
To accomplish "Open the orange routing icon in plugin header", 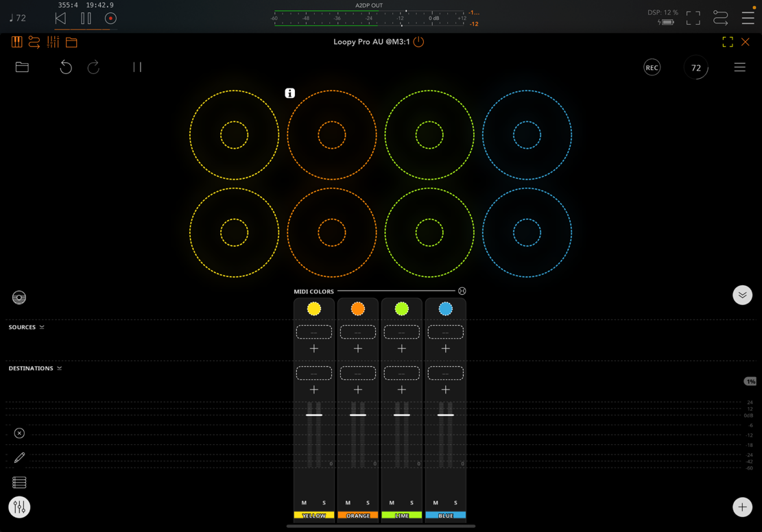I will coord(34,42).
